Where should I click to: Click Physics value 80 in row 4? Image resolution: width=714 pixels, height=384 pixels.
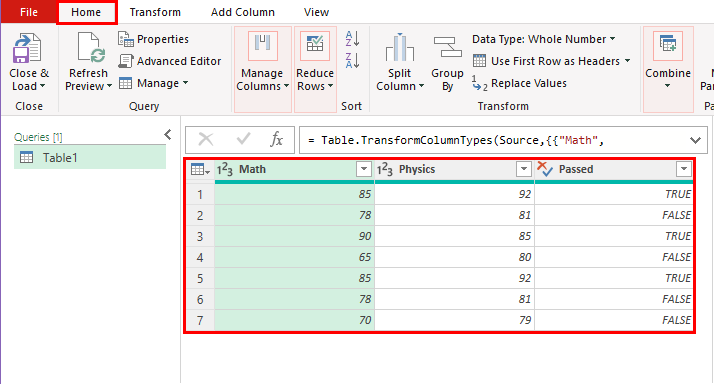point(454,257)
